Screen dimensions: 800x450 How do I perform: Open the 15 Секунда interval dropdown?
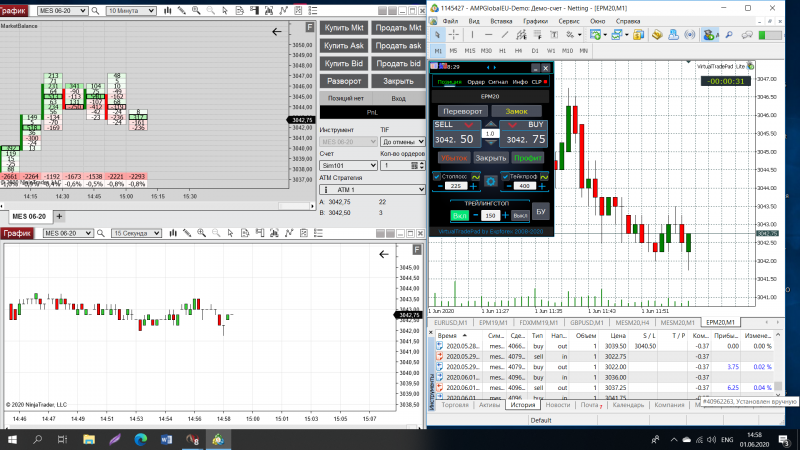tap(136, 233)
